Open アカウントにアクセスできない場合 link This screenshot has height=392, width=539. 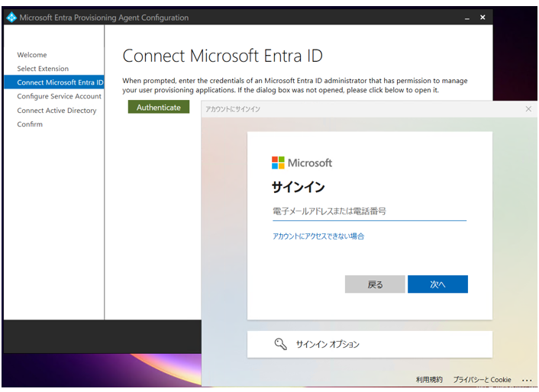(318, 236)
